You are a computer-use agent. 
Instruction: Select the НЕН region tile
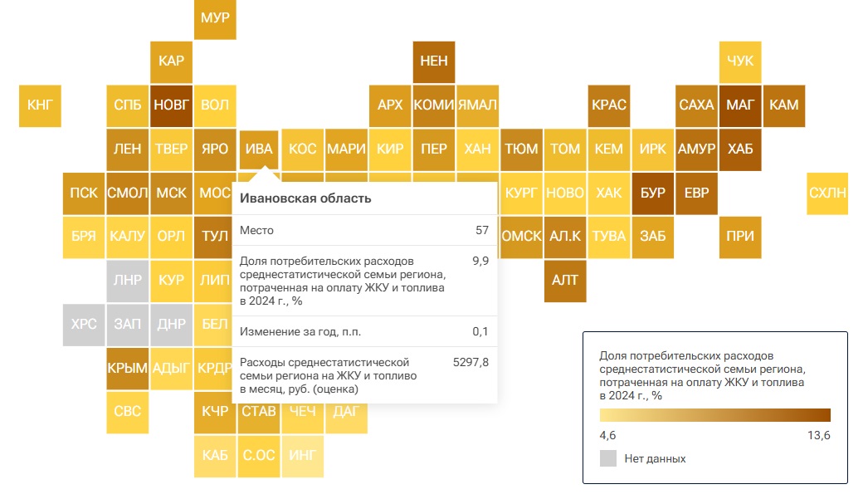coord(434,61)
